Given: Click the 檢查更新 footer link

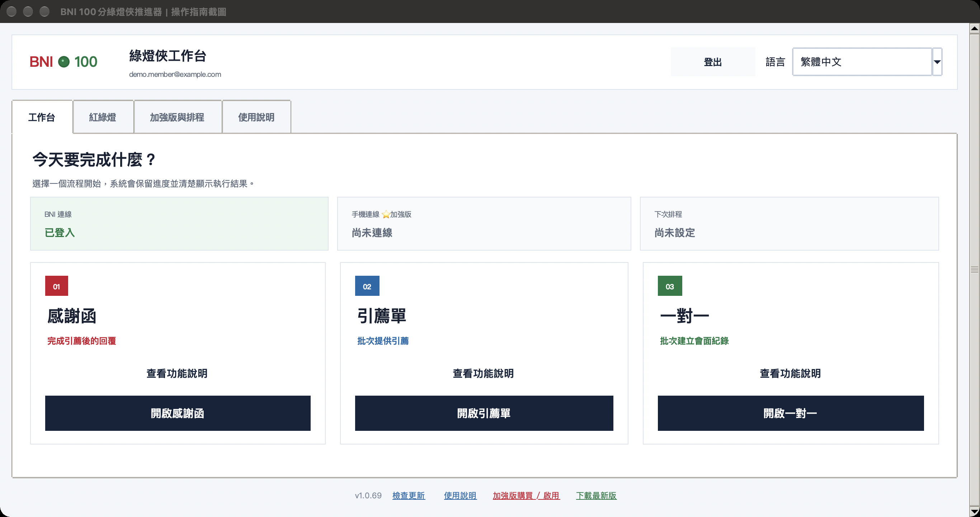Looking at the screenshot, I should [409, 495].
